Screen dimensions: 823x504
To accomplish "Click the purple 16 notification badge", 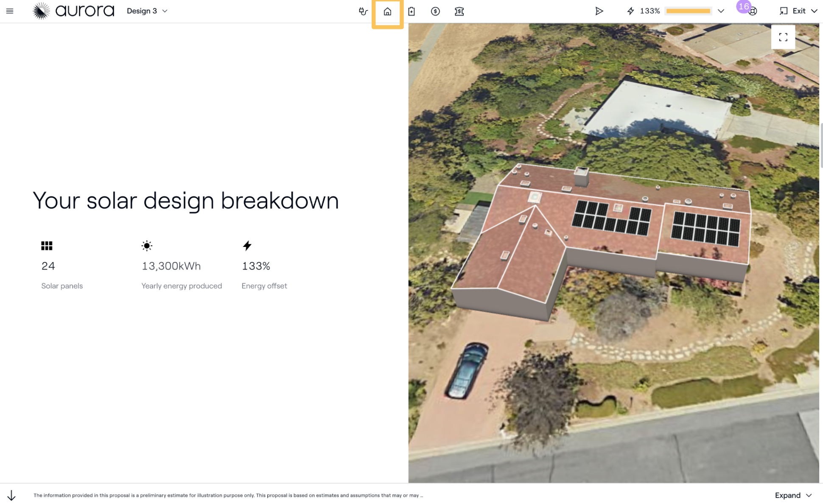I will pyautogui.click(x=743, y=6).
